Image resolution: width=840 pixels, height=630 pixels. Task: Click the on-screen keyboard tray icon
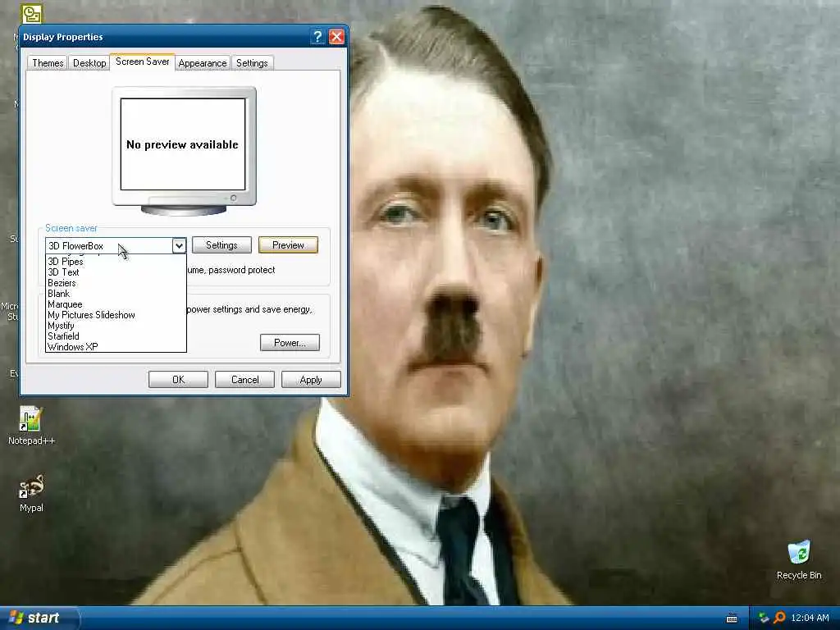732,619
